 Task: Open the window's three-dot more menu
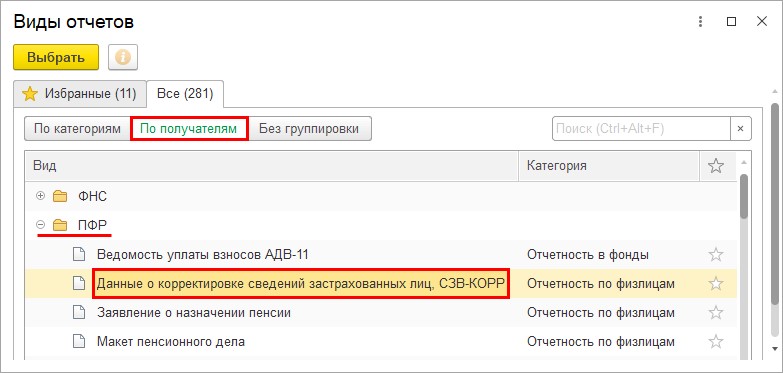(x=701, y=21)
